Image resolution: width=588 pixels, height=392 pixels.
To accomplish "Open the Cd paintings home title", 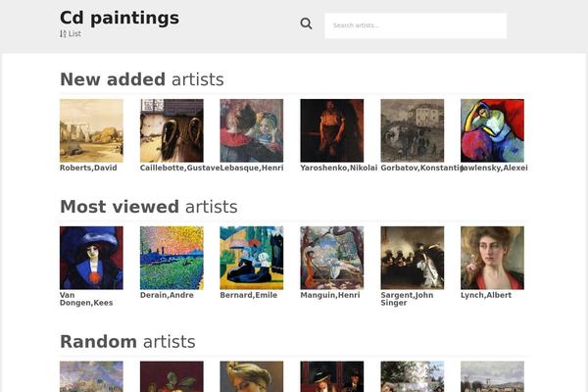I will click(120, 18).
